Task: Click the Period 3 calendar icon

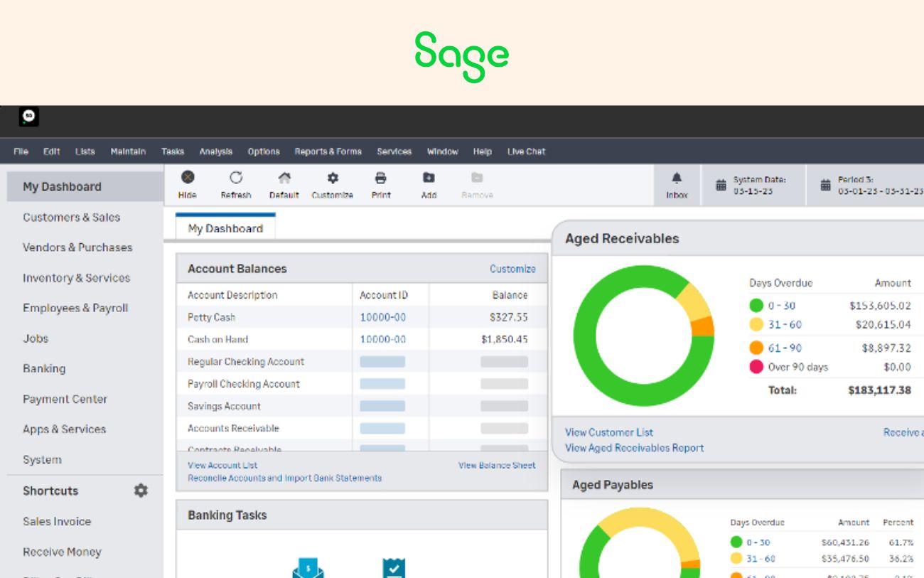Action: pyautogui.click(x=825, y=186)
